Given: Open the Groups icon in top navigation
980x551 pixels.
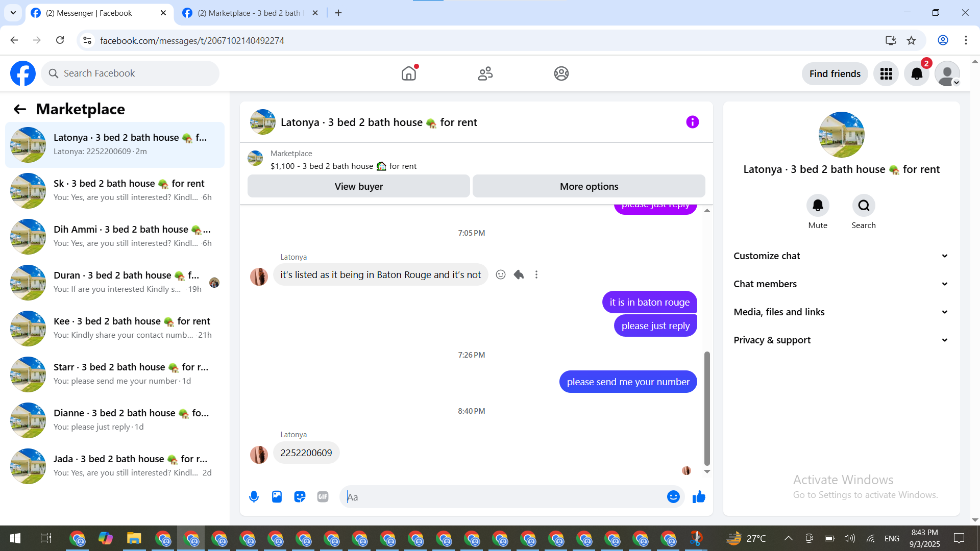Looking at the screenshot, I should (x=561, y=73).
